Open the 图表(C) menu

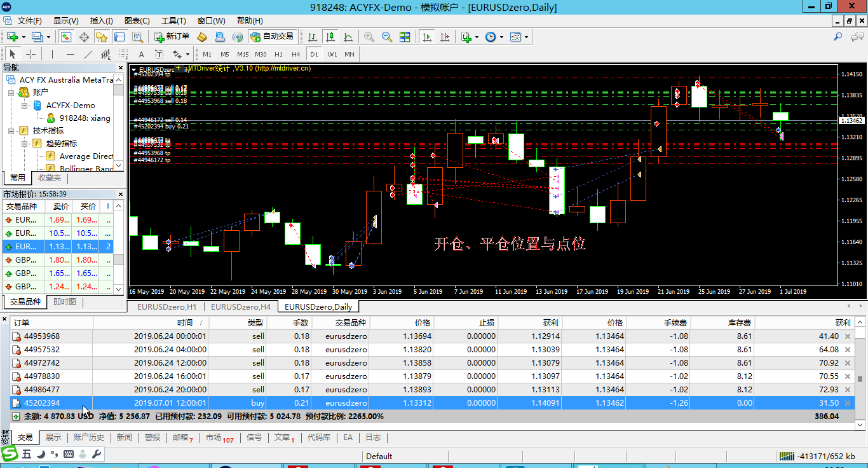[x=137, y=20]
